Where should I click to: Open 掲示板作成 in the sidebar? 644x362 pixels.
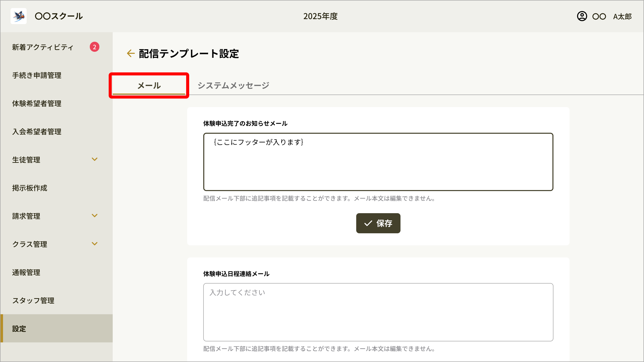click(x=56, y=188)
